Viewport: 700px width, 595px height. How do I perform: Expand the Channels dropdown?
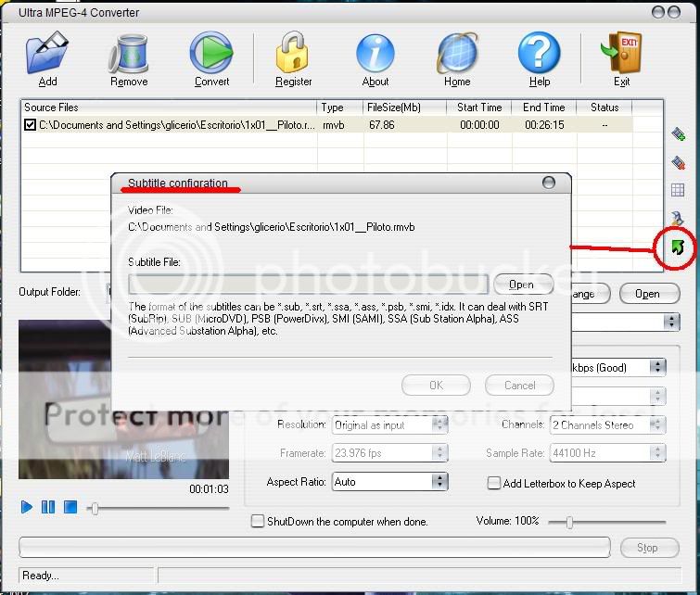point(657,424)
